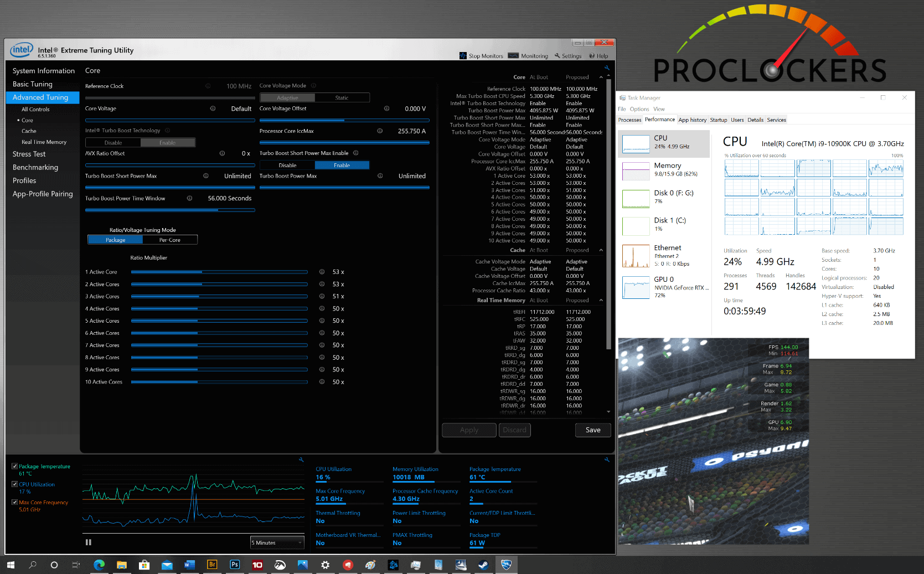Open App-Profile Pairing section
Screen dimensions: 924x574
(43, 194)
